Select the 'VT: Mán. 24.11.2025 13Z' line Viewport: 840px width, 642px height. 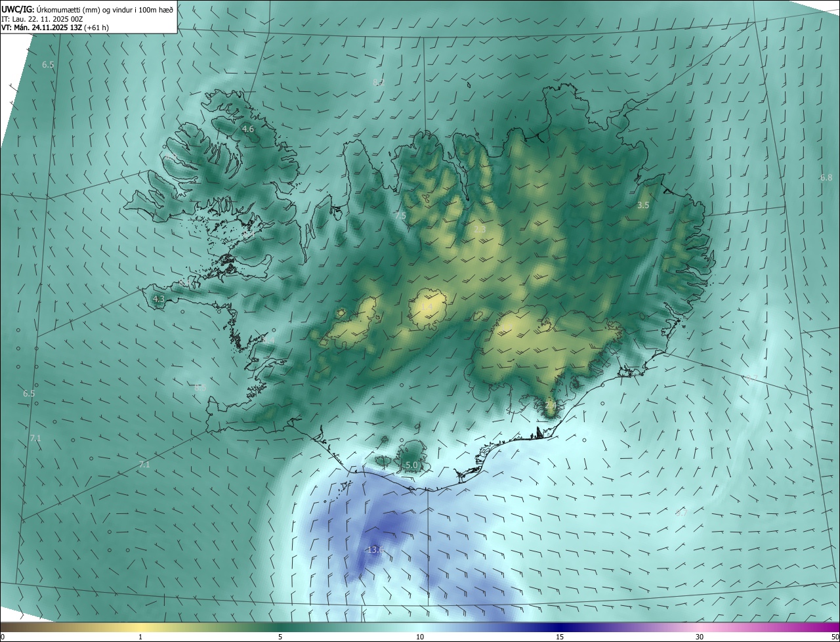tap(41, 28)
